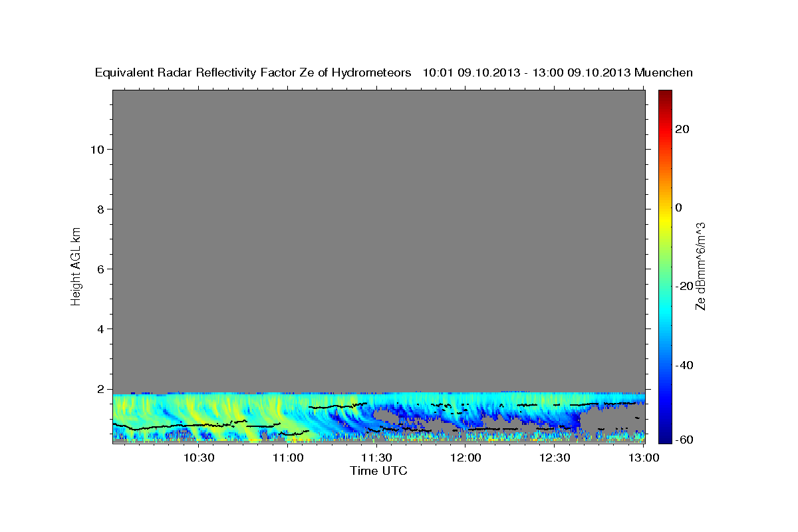798x532 pixels.
Task: Click the '11:30' time tick label
Action: [x=377, y=458]
